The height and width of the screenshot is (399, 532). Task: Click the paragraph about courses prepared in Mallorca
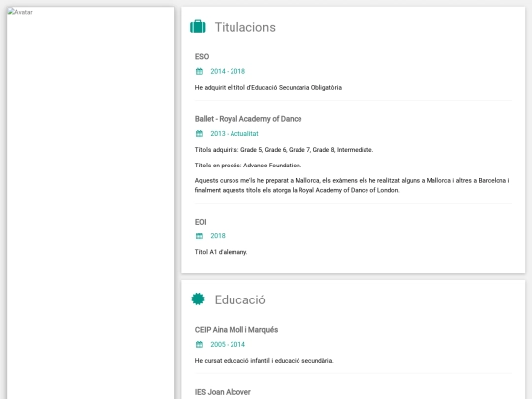(x=352, y=185)
